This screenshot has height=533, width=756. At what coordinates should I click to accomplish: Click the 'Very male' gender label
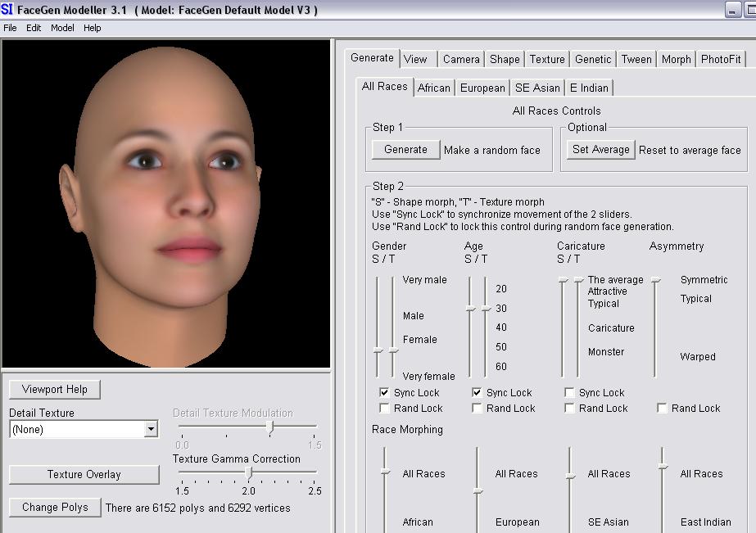(x=425, y=280)
